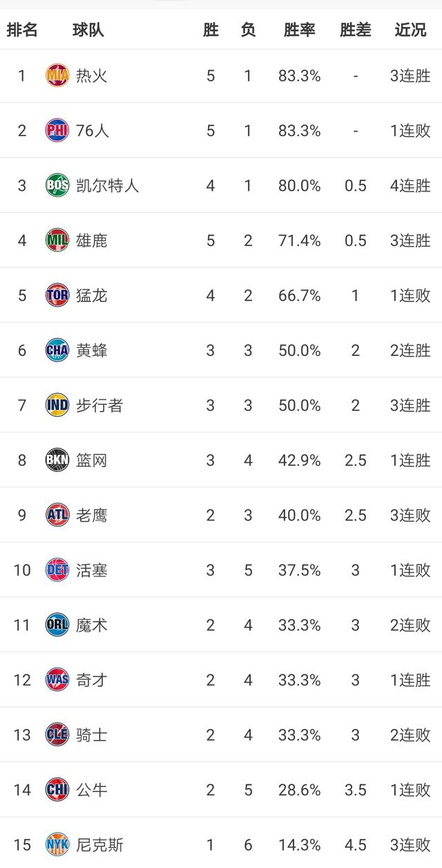Tap the New York Knicks logo
This screenshot has width=442, height=868.
tap(57, 845)
